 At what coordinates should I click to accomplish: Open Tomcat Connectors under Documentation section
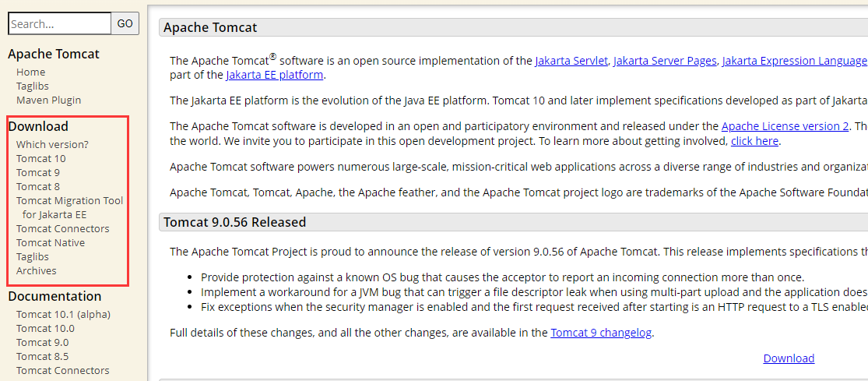pos(63,370)
